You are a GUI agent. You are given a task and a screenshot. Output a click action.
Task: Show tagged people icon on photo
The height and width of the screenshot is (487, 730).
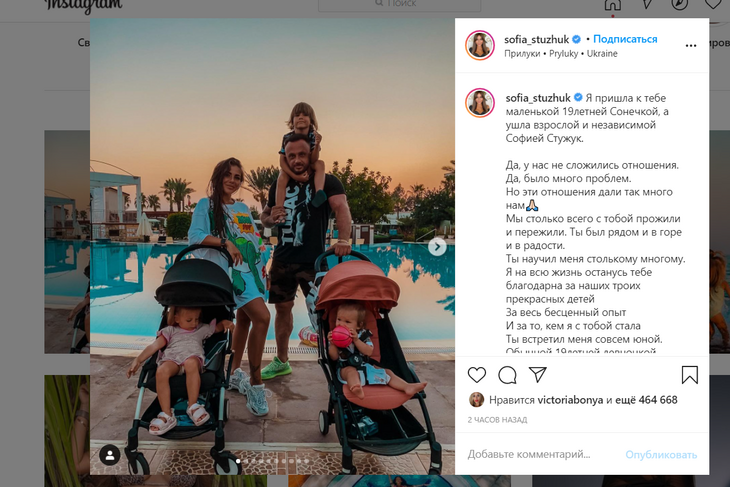pos(110,455)
